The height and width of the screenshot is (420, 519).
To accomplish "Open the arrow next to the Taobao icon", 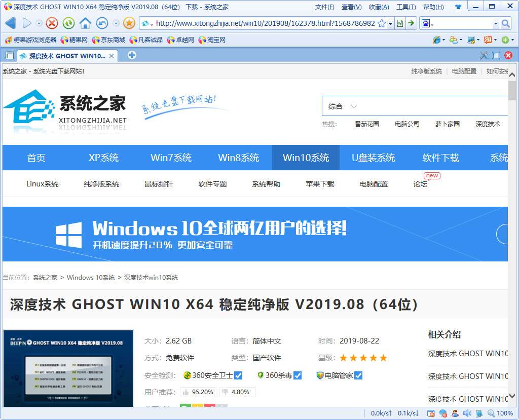I will [x=495, y=40].
